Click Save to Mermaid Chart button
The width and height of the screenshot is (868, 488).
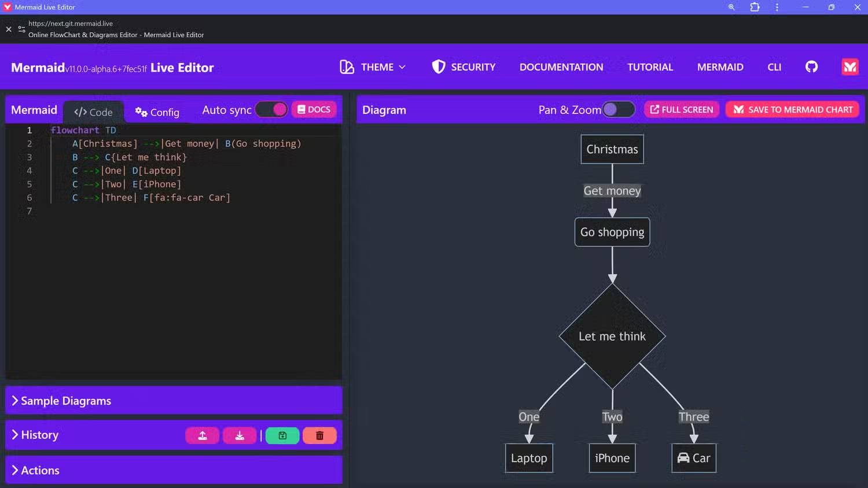click(x=793, y=109)
